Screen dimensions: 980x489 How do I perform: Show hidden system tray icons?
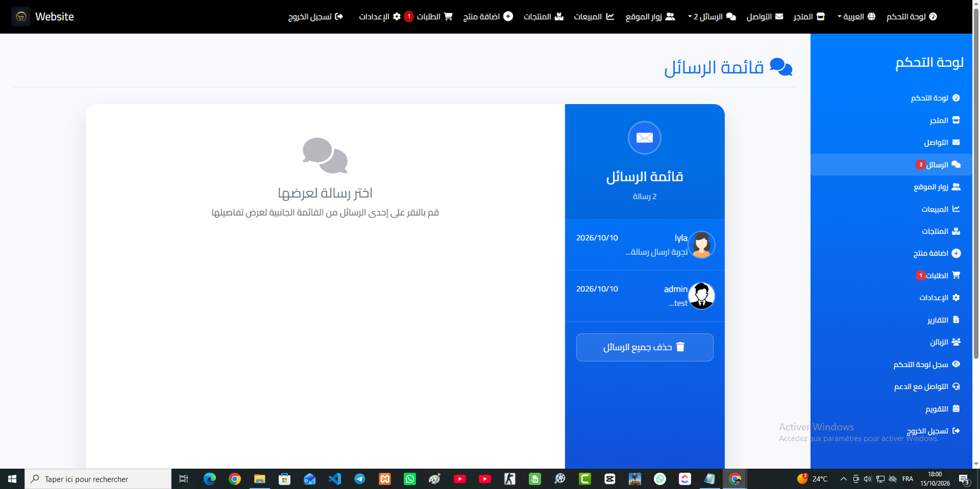pos(843,479)
